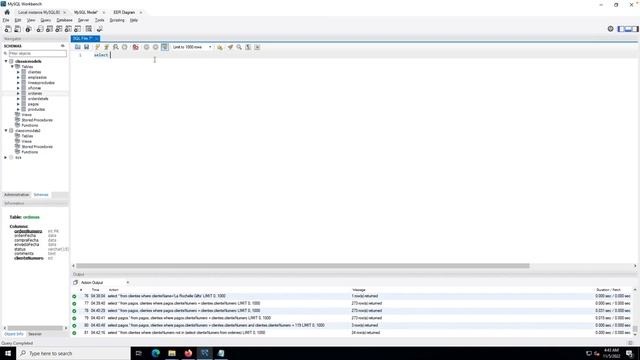Click the Type here to search box

tap(73, 353)
